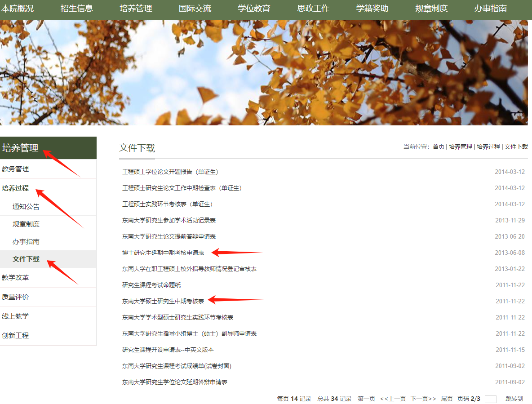Open the 东南大学硕士研究生中期考核表 file link

163,301
